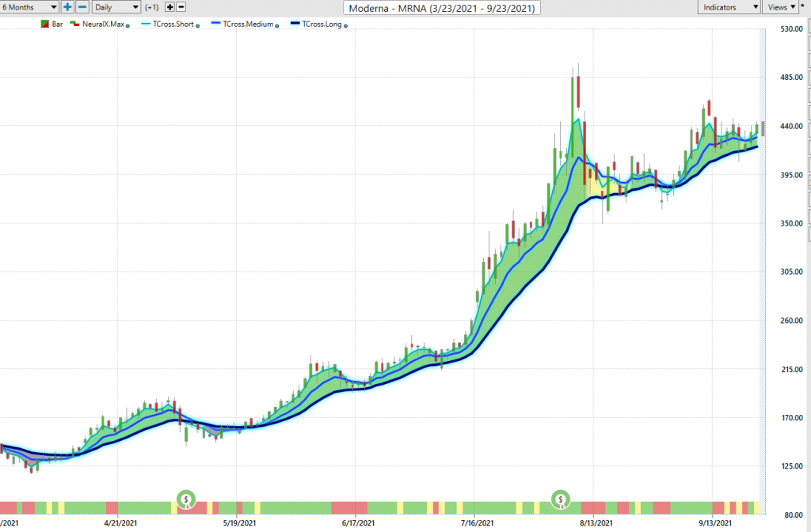Click the asterisk icon next to Views
This screenshot has width=811, height=532.
point(803,6)
